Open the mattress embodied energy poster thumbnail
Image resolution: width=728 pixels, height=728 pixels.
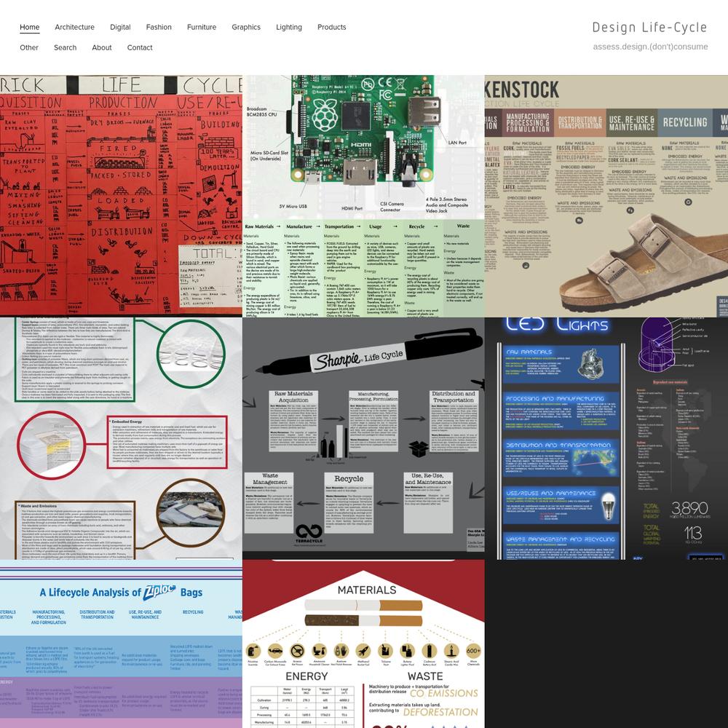coord(121,438)
